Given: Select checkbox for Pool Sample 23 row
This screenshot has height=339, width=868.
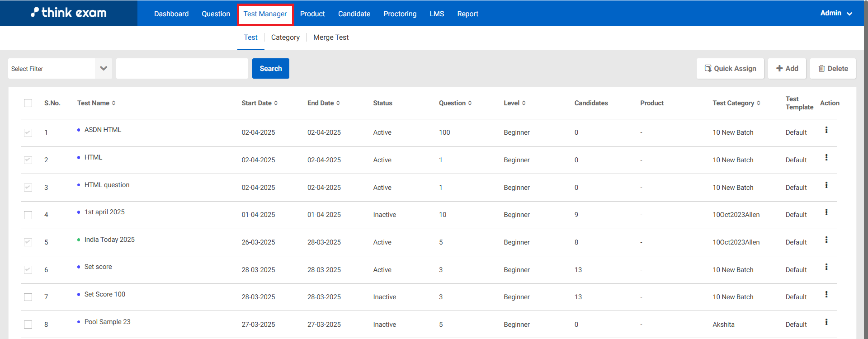Looking at the screenshot, I should pos(28,325).
